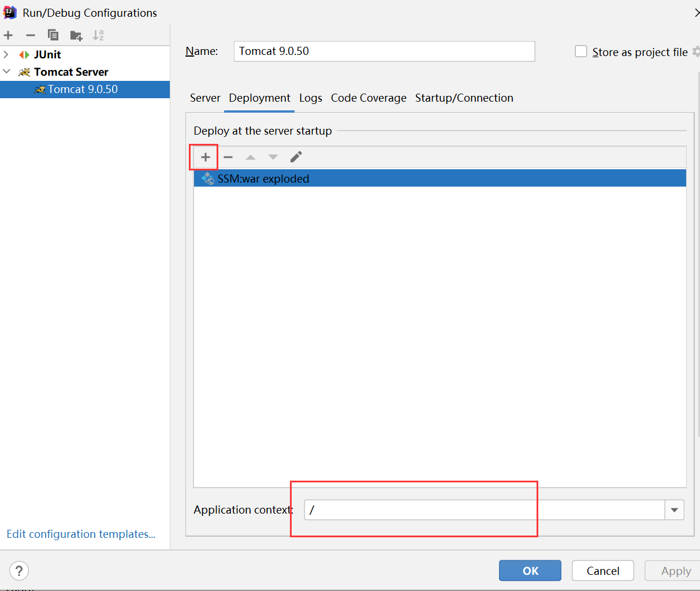Move configuration into new folder
The image size is (700, 591).
pos(76,36)
